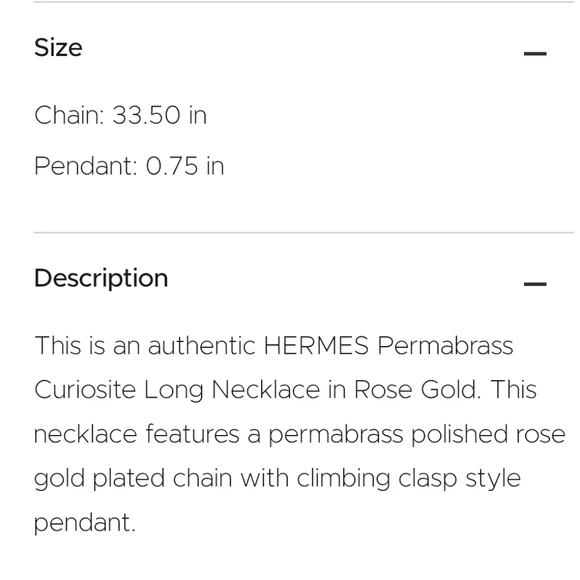Click the Size section heading
580x580 pixels.
tap(58, 48)
